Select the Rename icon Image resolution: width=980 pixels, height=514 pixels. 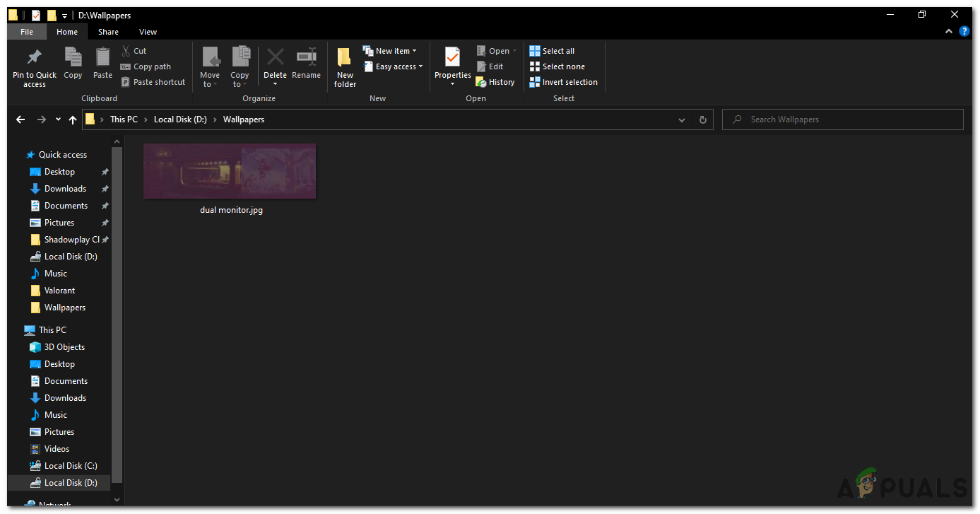306,62
